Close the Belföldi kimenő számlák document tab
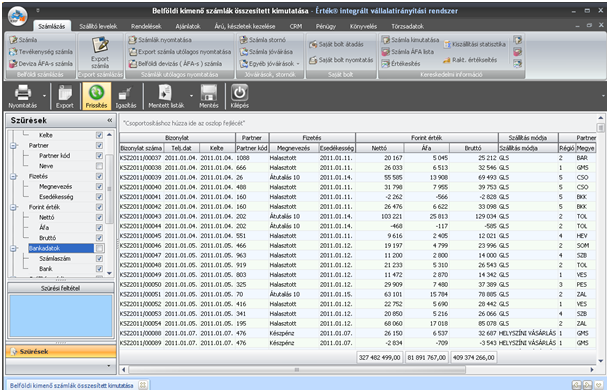 [x=143, y=385]
